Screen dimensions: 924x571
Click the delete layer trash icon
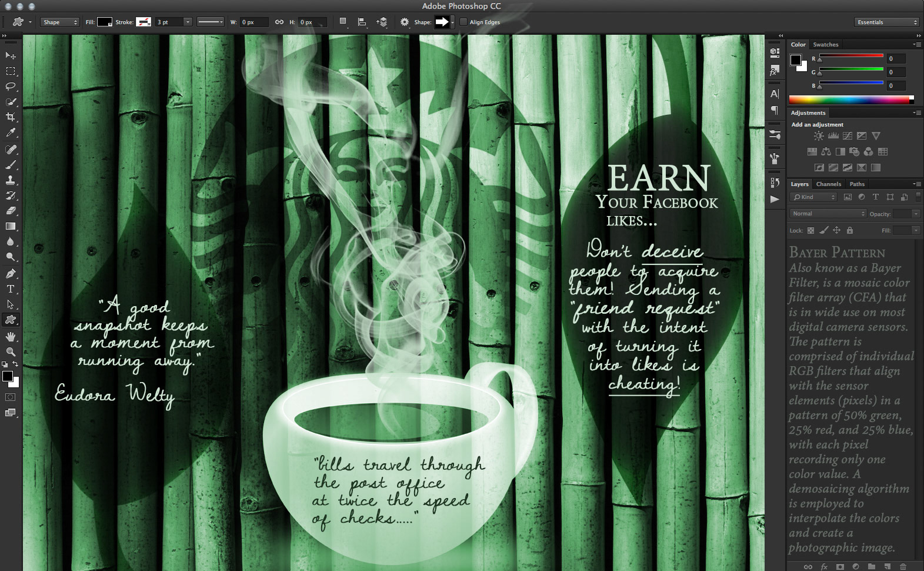903,567
